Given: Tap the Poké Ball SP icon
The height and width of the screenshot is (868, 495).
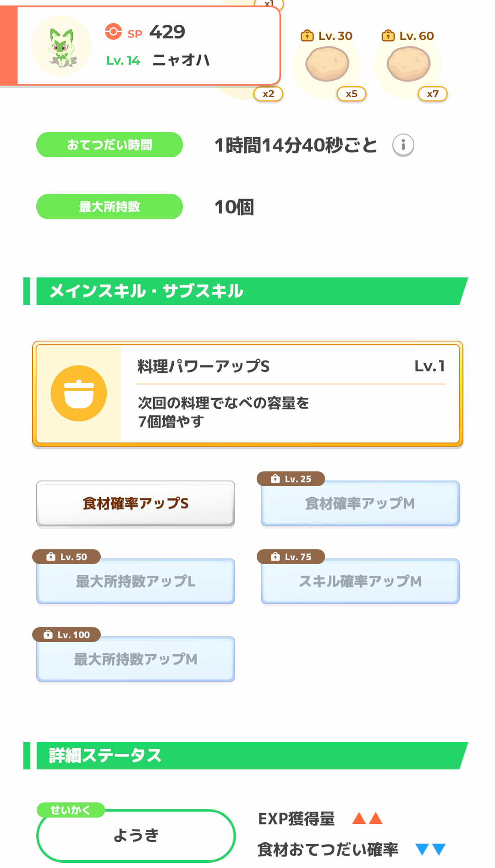Looking at the screenshot, I should point(113,32).
